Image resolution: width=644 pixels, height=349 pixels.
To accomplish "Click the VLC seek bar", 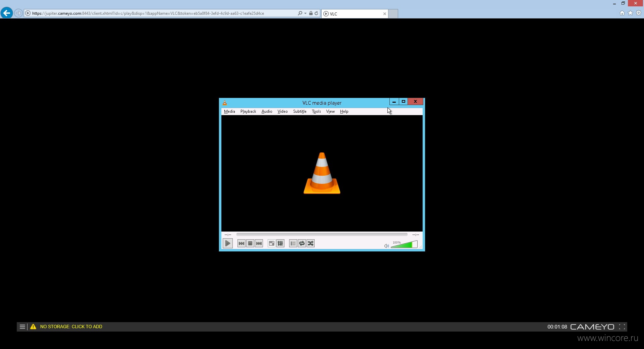I will [322, 234].
